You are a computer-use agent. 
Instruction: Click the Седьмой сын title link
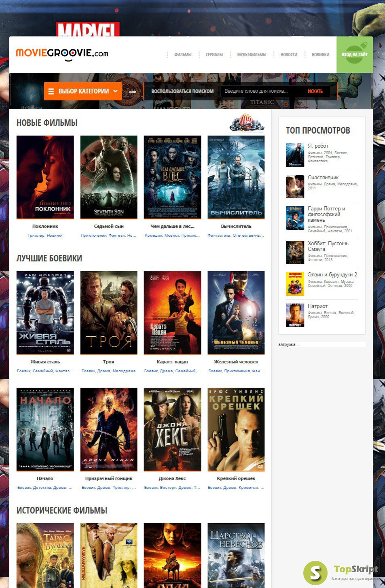109,226
